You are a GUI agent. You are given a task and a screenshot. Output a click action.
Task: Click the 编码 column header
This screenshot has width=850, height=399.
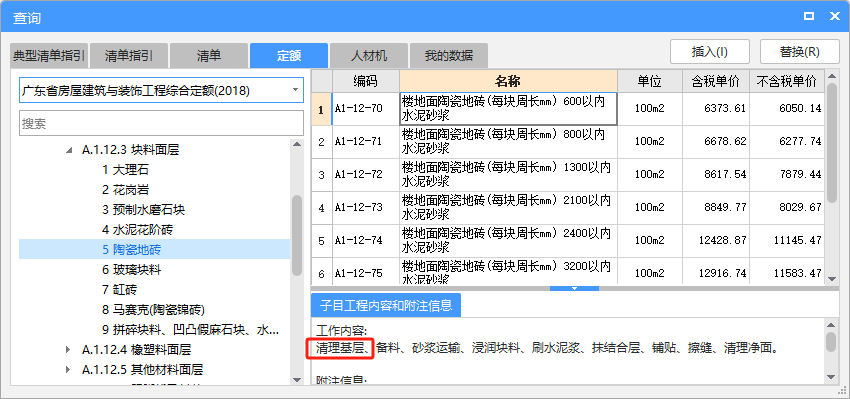point(365,81)
